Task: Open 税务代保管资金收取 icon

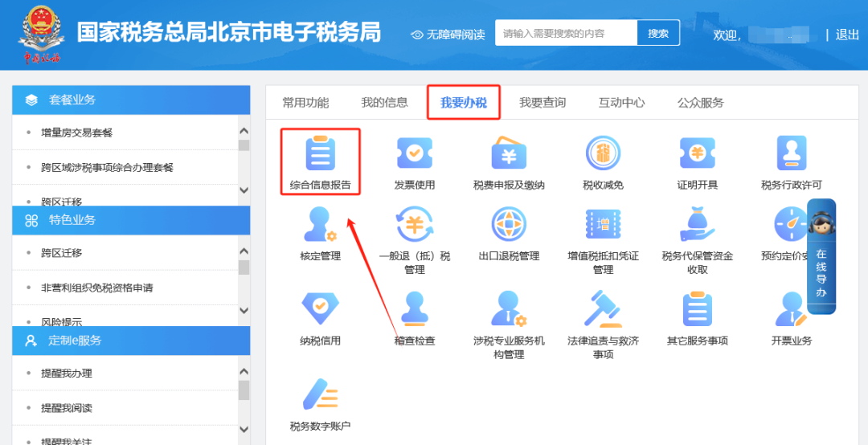Action: (x=698, y=224)
